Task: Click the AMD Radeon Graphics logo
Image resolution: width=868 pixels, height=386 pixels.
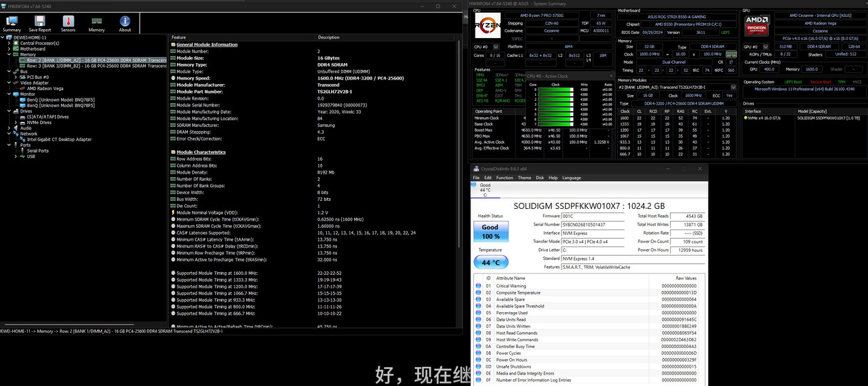Action: click(x=757, y=27)
